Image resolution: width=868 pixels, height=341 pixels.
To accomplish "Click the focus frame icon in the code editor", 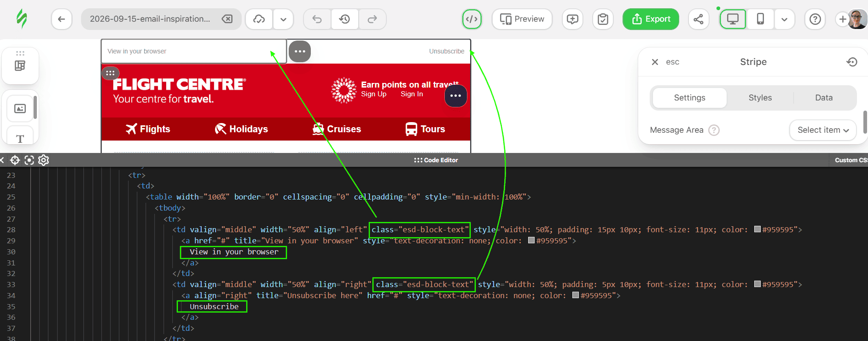I will point(29,160).
